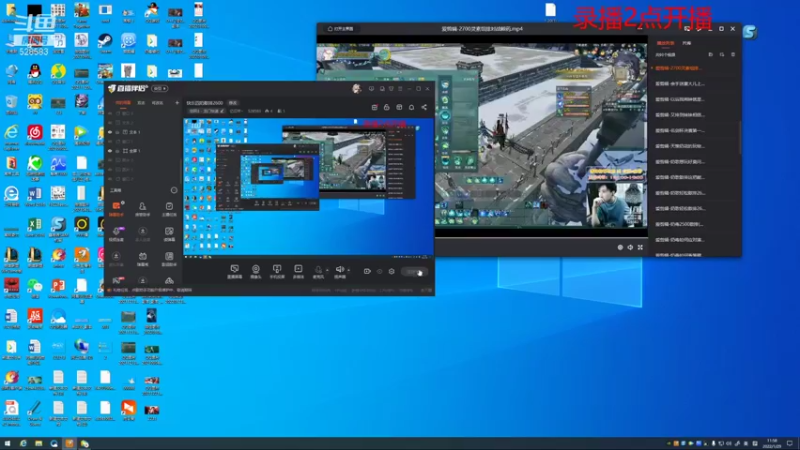800x450 pixels.
Task: Open File Explorer from the taskbar
Action: click(39, 443)
